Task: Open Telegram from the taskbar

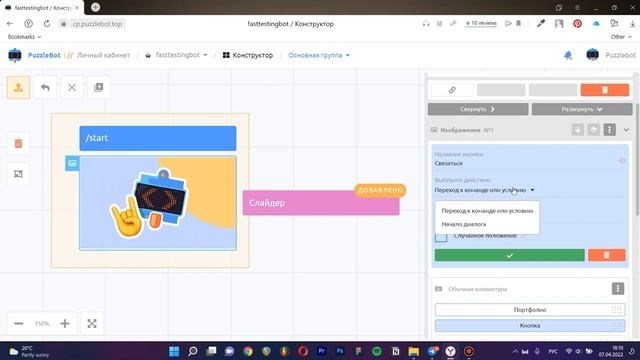Action: click(433, 351)
